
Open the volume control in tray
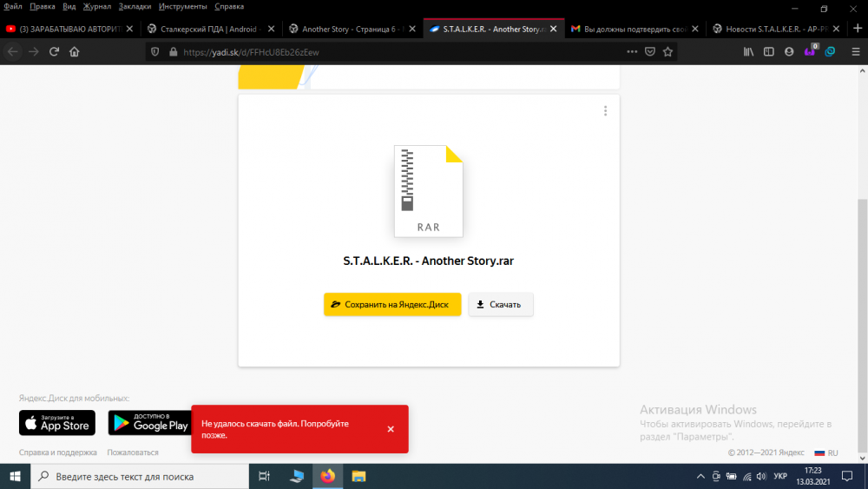point(762,476)
